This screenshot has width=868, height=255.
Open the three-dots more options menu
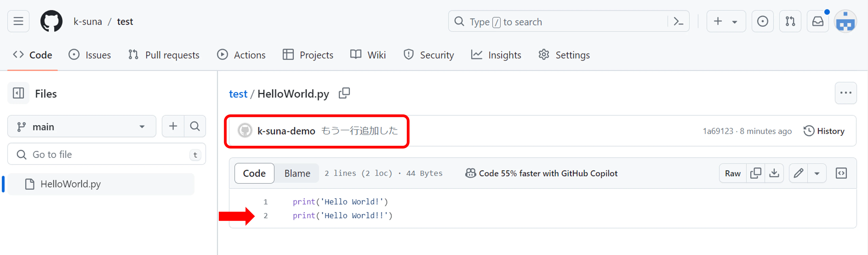click(x=846, y=93)
